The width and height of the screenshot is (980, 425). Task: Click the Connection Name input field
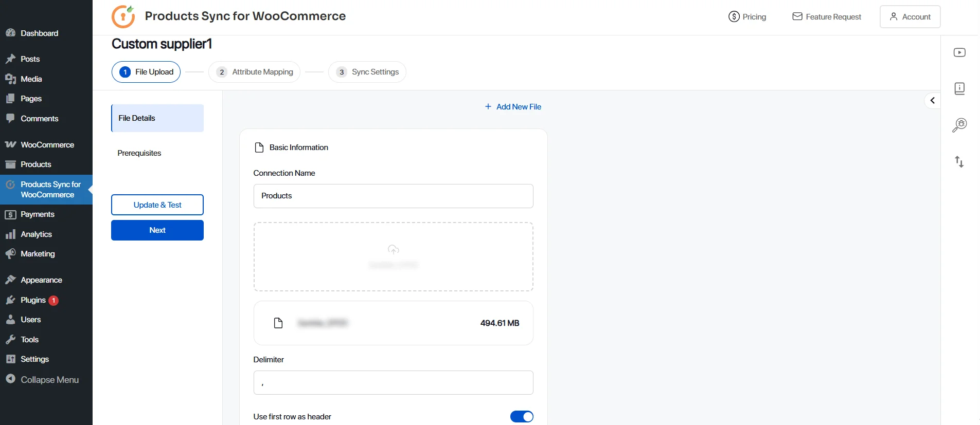pyautogui.click(x=394, y=196)
